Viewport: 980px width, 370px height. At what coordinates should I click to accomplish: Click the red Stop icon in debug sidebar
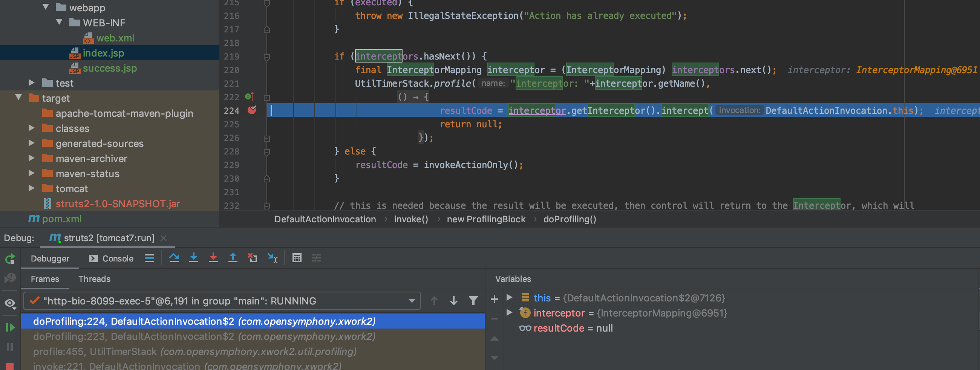coord(10,367)
